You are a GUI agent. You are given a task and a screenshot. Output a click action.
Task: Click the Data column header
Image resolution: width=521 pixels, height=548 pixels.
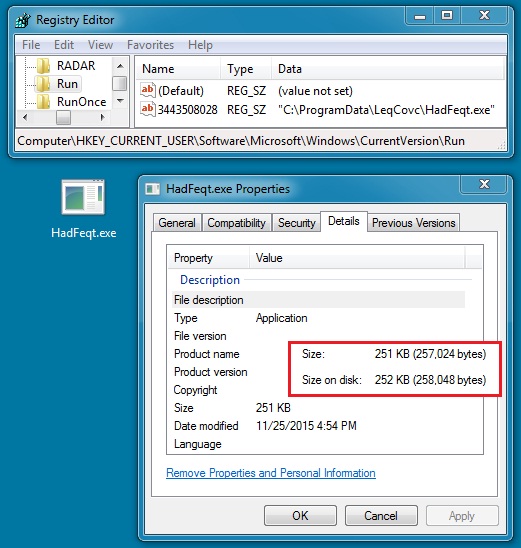point(388,69)
